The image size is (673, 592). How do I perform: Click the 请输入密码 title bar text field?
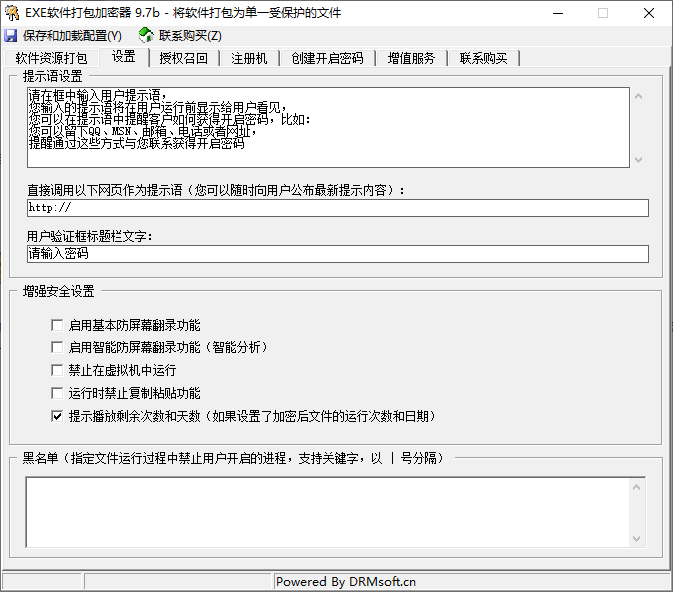click(x=338, y=254)
